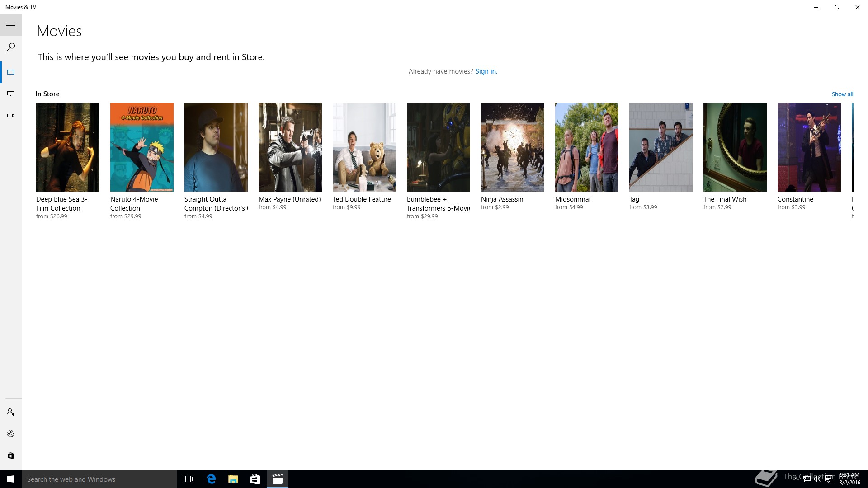Image resolution: width=868 pixels, height=488 pixels.
Task: Open Deep Blue Sea 3-Film Collection poster
Action: click(68, 147)
